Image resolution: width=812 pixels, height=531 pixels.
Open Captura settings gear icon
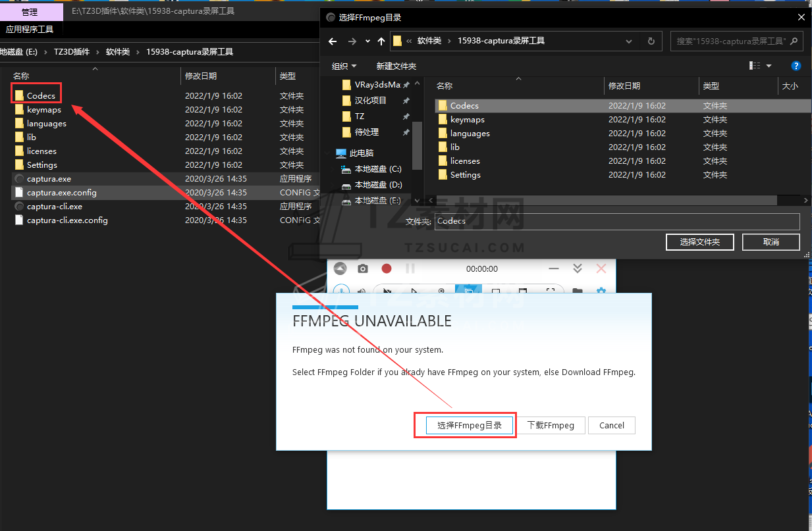tap(601, 291)
